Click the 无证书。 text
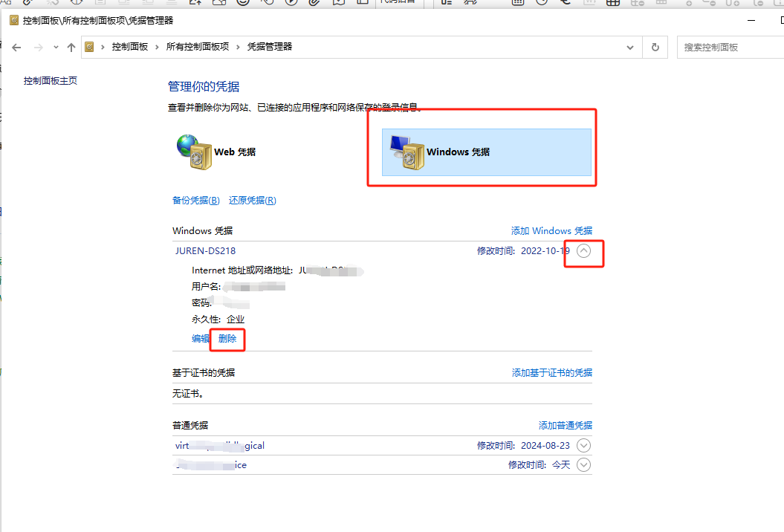The height and width of the screenshot is (532, 784). point(189,394)
